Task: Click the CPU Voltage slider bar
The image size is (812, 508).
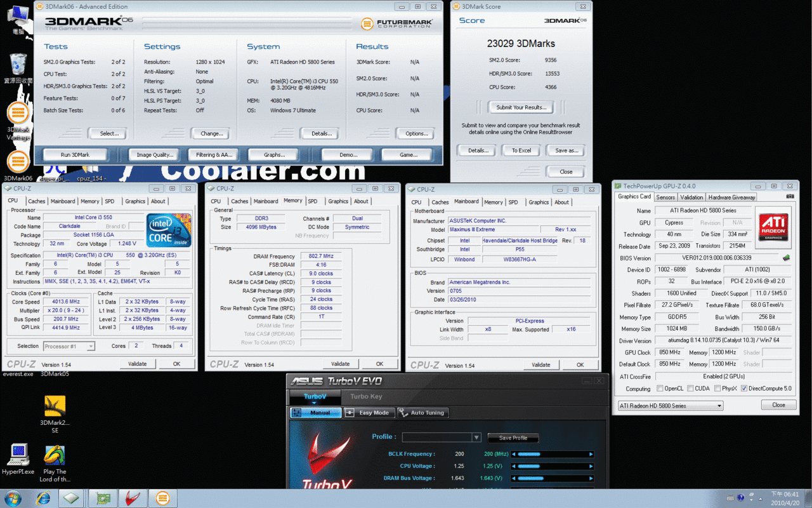Action: [551, 466]
